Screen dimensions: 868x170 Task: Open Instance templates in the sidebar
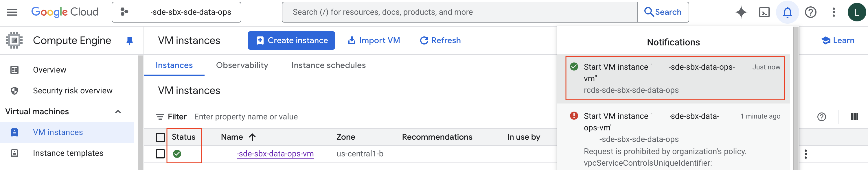click(x=68, y=153)
